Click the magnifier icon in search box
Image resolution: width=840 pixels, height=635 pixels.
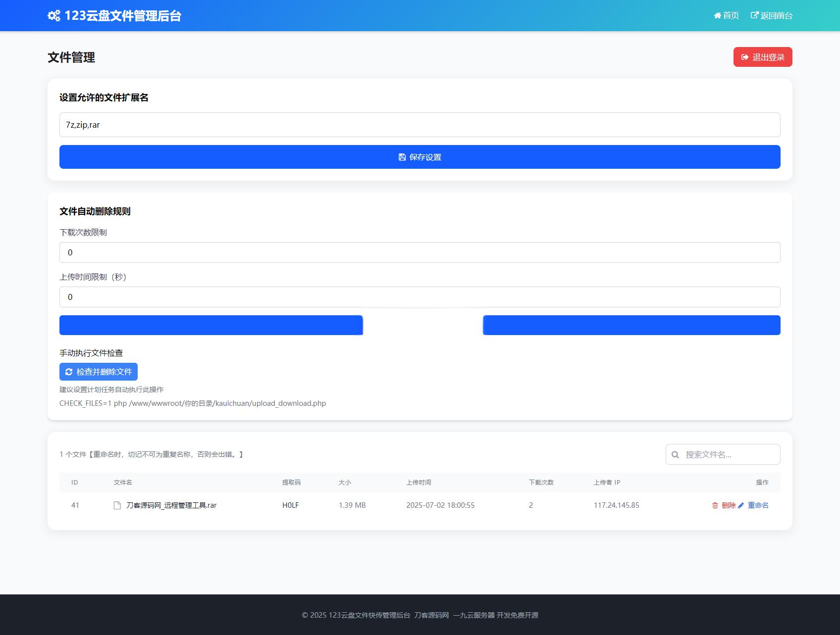675,454
